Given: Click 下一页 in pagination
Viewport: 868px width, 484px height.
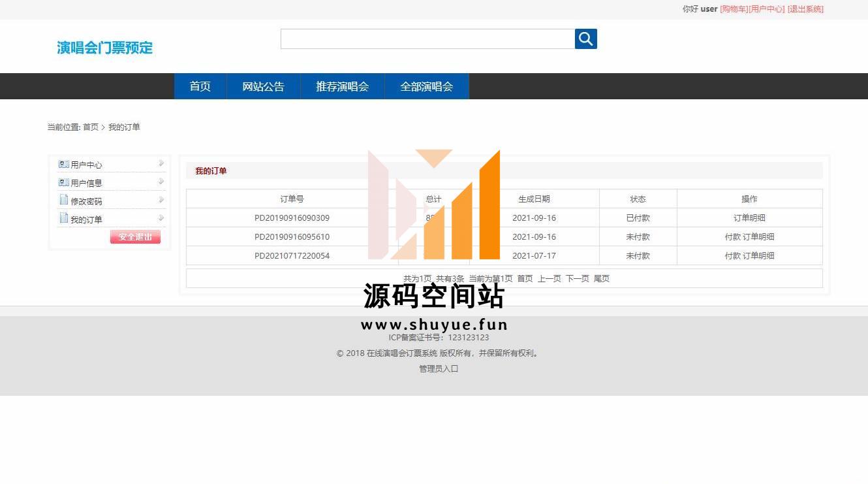Looking at the screenshot, I should 577,279.
